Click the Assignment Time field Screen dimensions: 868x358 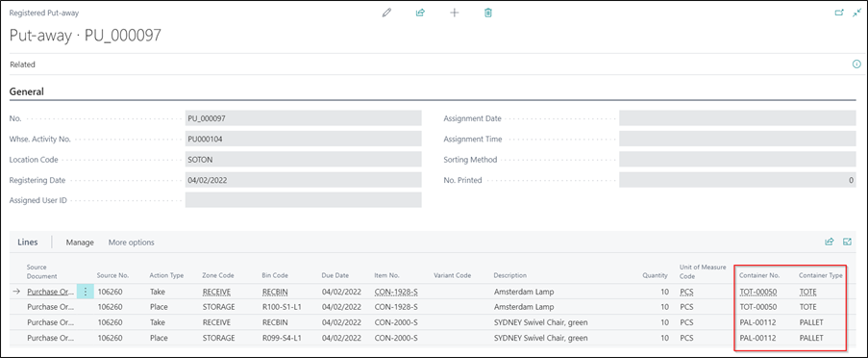[737, 139]
